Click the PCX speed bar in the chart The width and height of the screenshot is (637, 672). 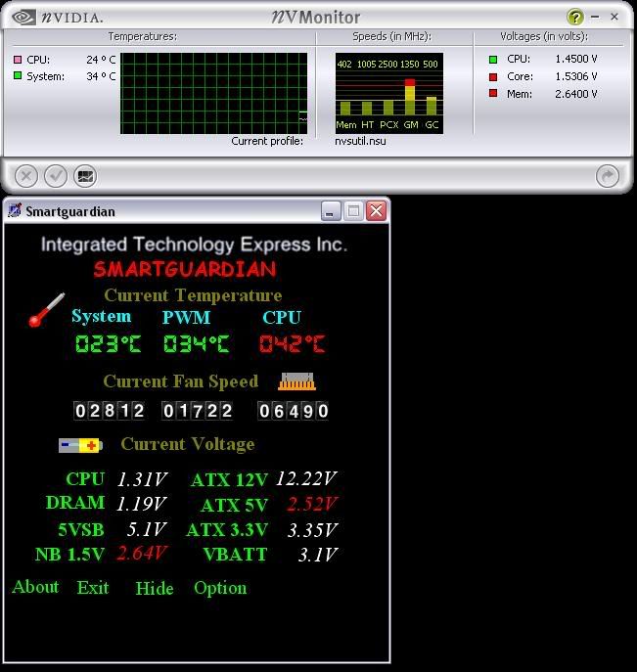(388, 108)
